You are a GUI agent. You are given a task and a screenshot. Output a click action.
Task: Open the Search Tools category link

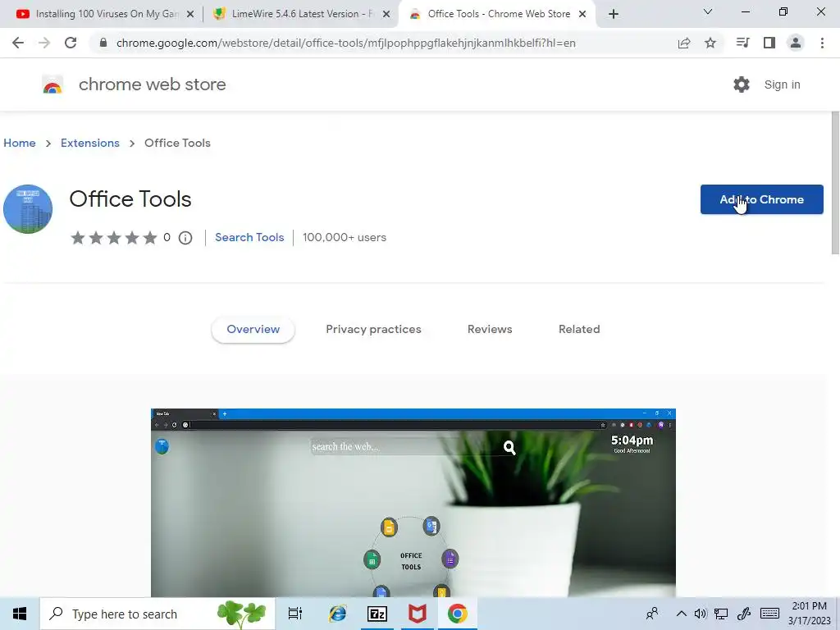pos(249,237)
